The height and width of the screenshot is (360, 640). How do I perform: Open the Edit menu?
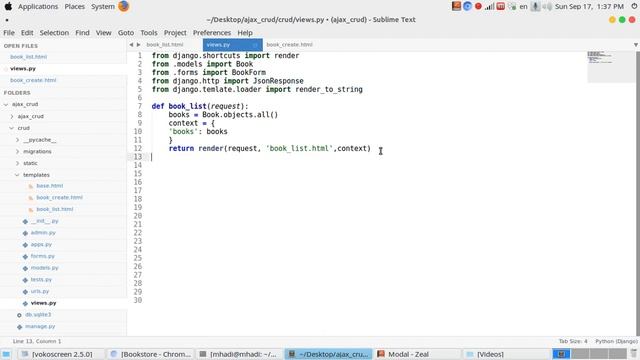tap(27, 33)
